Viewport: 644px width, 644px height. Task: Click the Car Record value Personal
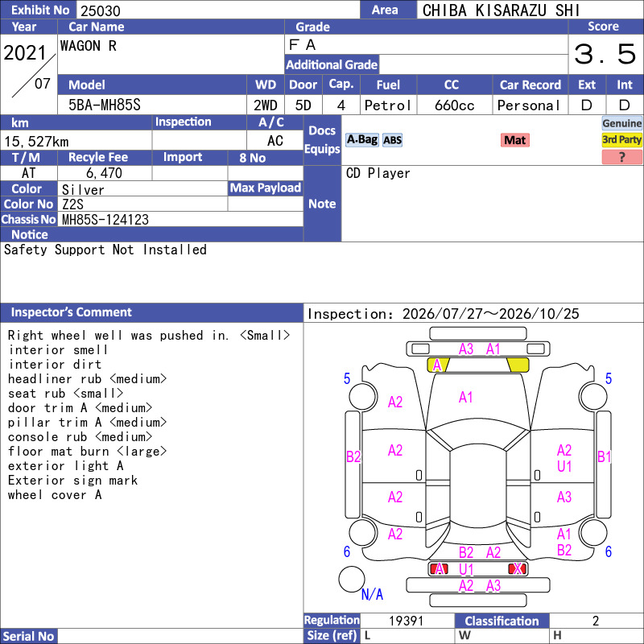pos(529,105)
